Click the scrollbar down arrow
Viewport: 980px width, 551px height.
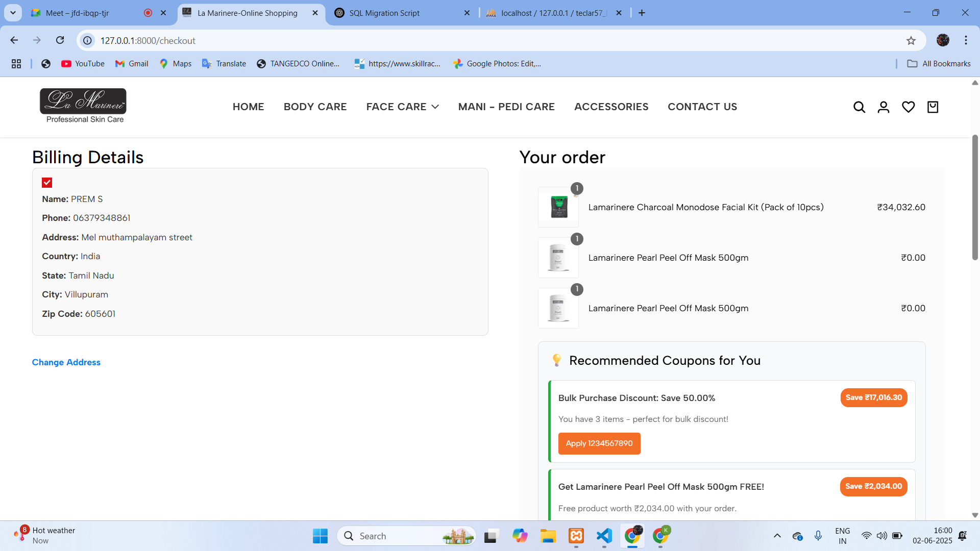[975, 515]
